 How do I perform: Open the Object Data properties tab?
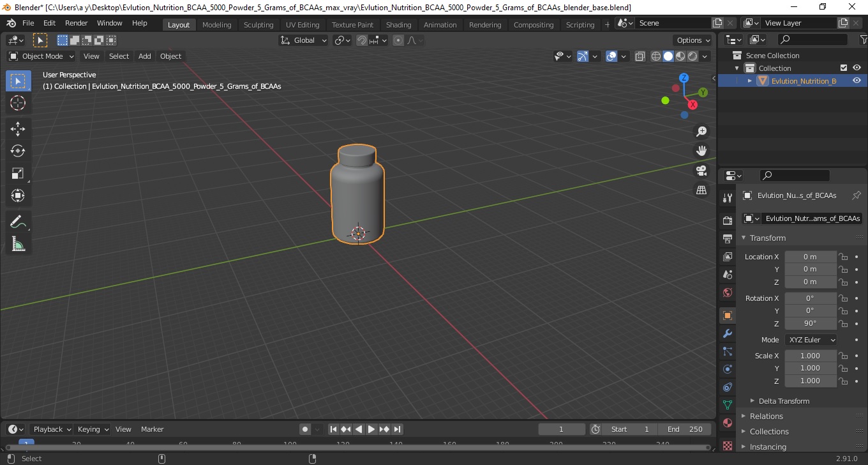tap(727, 405)
